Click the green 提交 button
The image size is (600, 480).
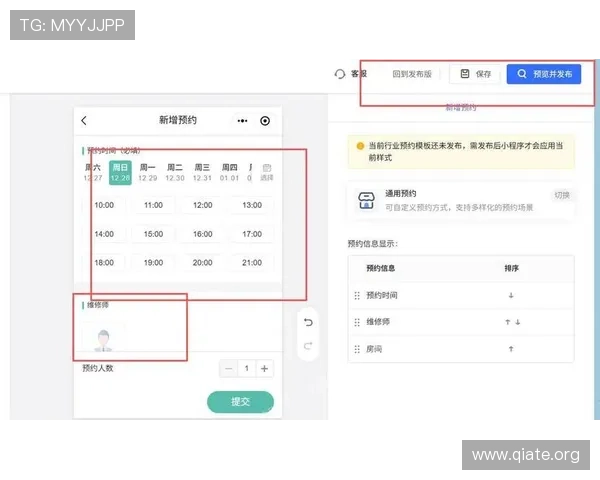[240, 402]
